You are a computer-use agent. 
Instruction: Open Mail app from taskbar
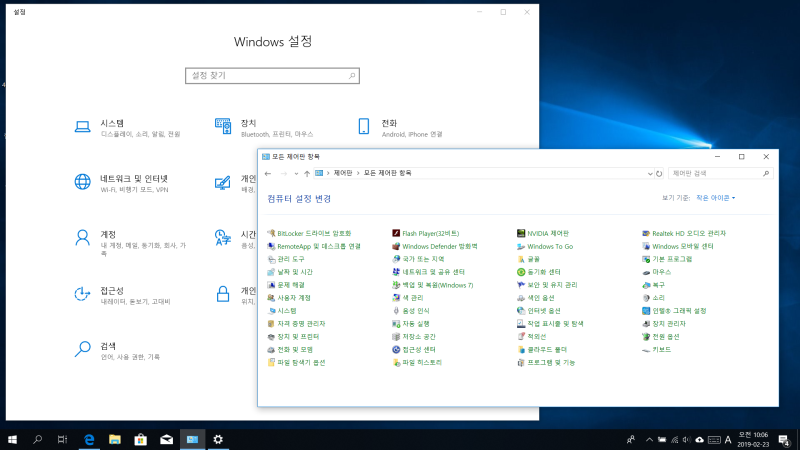click(x=166, y=439)
